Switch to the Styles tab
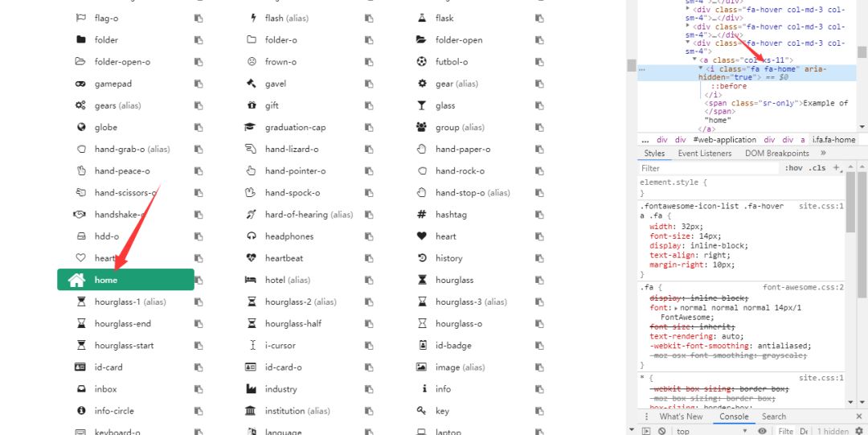The height and width of the screenshot is (435, 868). (654, 154)
